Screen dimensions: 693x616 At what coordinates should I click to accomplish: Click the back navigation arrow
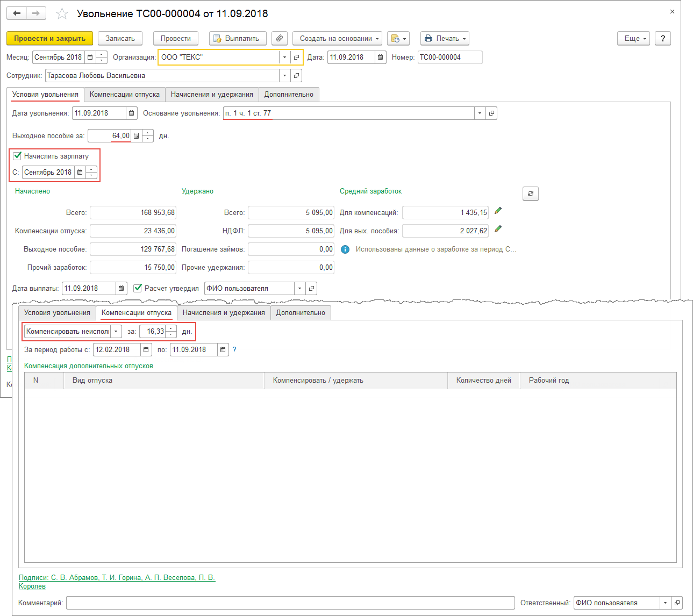[17, 13]
